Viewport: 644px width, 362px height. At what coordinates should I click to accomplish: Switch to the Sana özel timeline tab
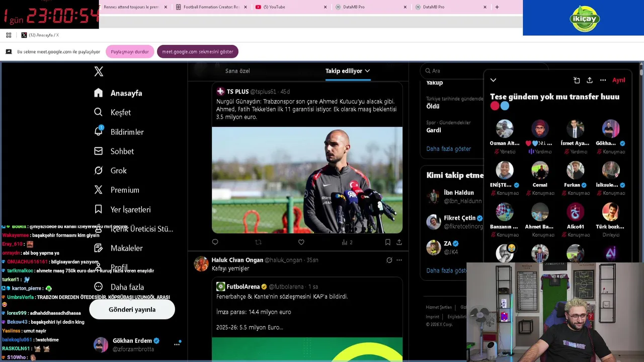point(237,71)
